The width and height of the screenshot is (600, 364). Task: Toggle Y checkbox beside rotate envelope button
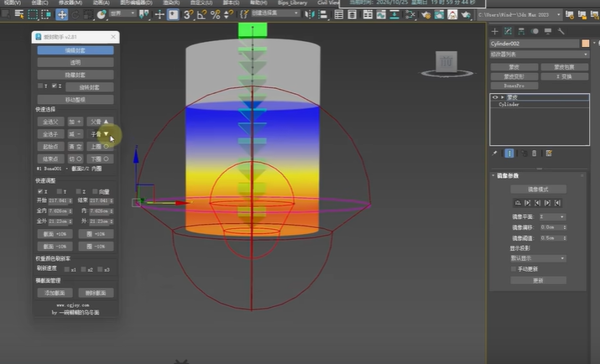point(40,86)
